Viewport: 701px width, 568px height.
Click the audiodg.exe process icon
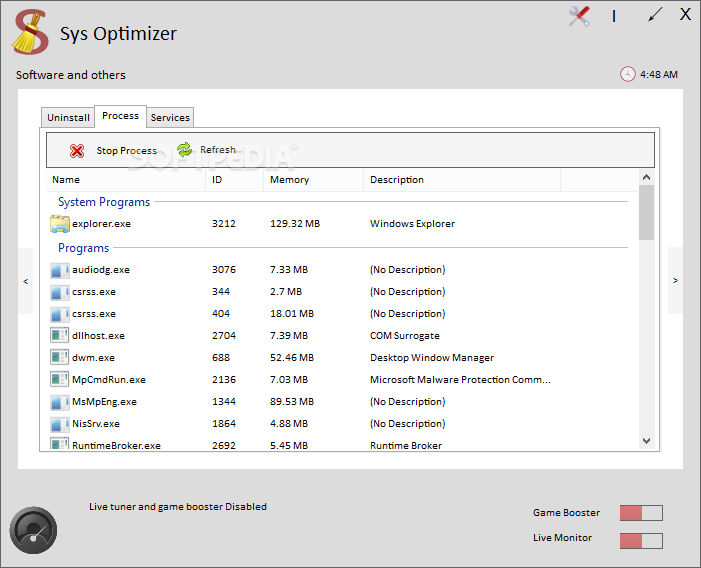pyautogui.click(x=59, y=270)
